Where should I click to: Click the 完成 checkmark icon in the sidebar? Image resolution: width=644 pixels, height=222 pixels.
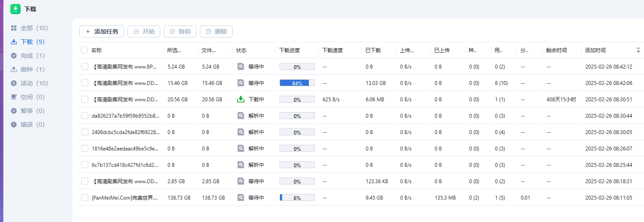click(14, 56)
